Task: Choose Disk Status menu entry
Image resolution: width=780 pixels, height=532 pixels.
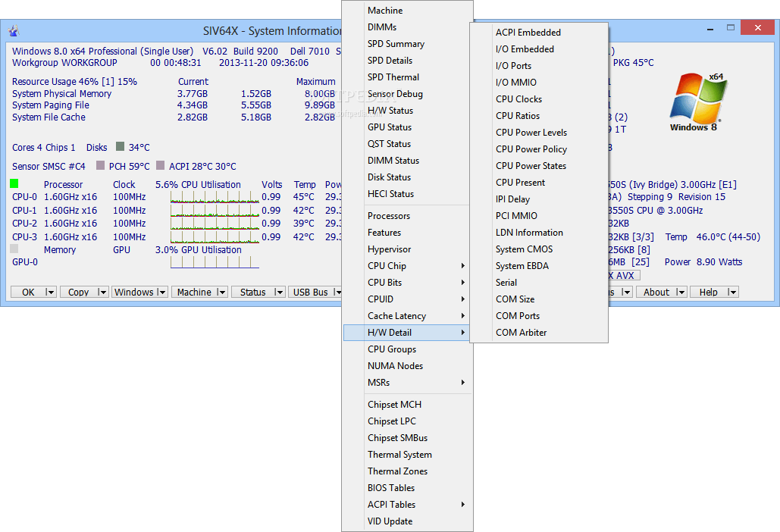Action: [x=407, y=177]
